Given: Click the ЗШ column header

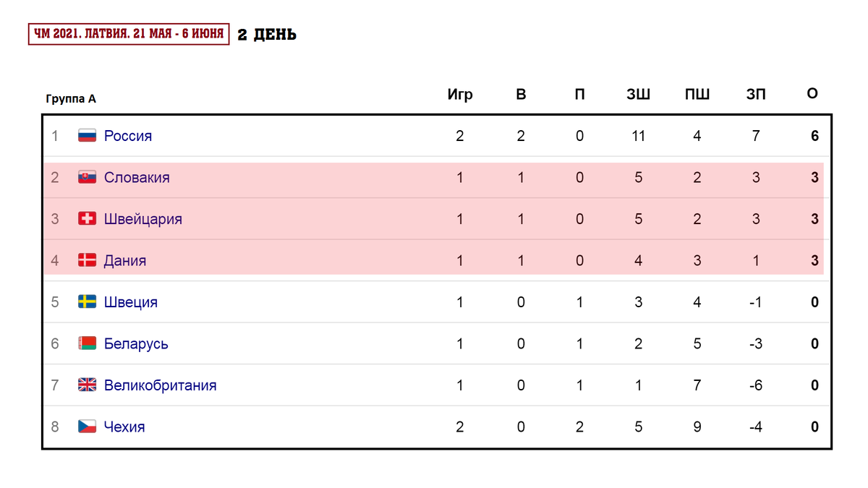Looking at the screenshot, I should pyautogui.click(x=638, y=95).
